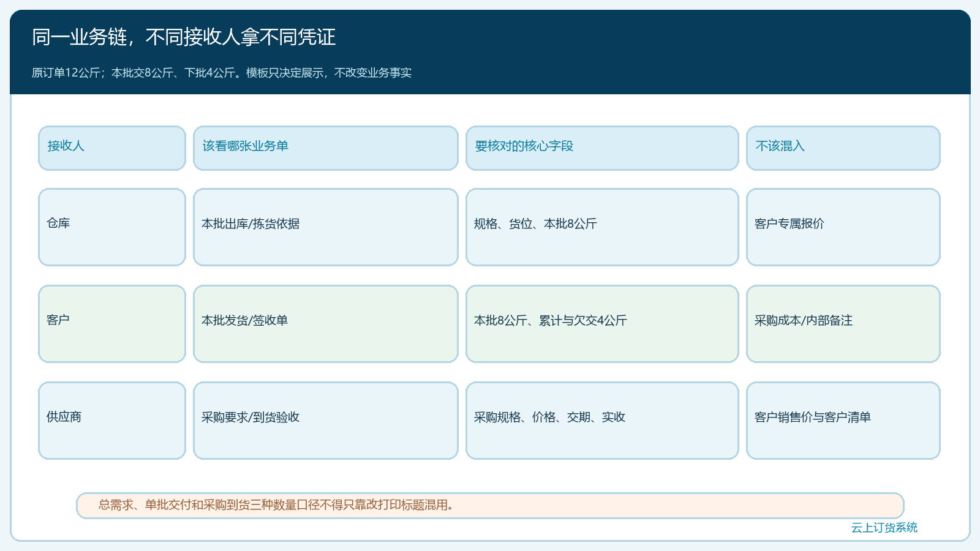The height and width of the screenshot is (551, 980).
Task: Click the orange note starting with 总需求
Action: (x=490, y=506)
